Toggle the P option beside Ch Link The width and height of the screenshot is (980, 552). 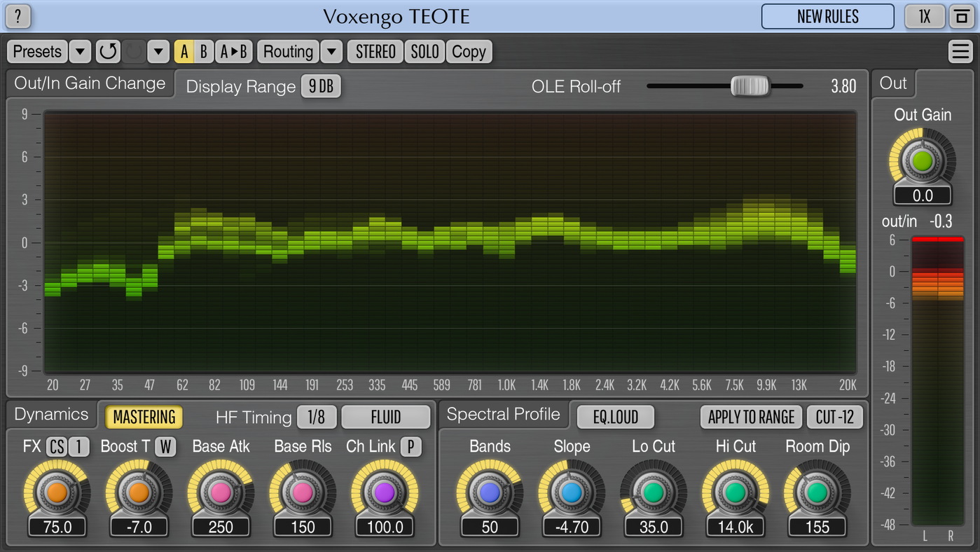coord(411,446)
